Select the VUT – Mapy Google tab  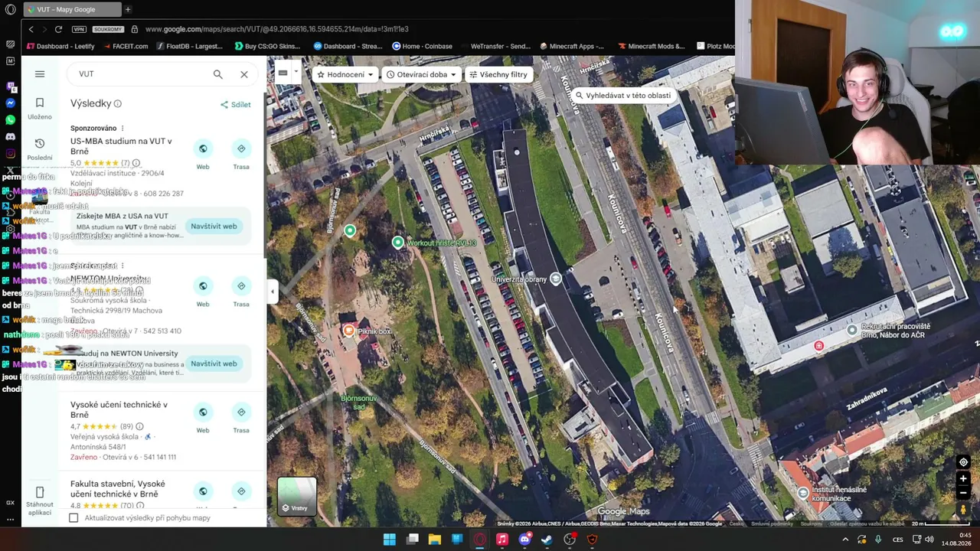point(72,9)
